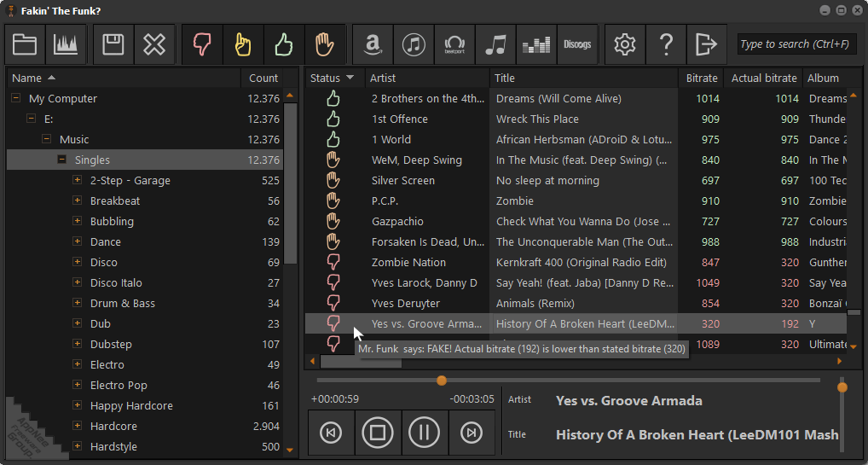Click the spectrum analyzer toolbar icon
The image size is (868, 465).
66,44
